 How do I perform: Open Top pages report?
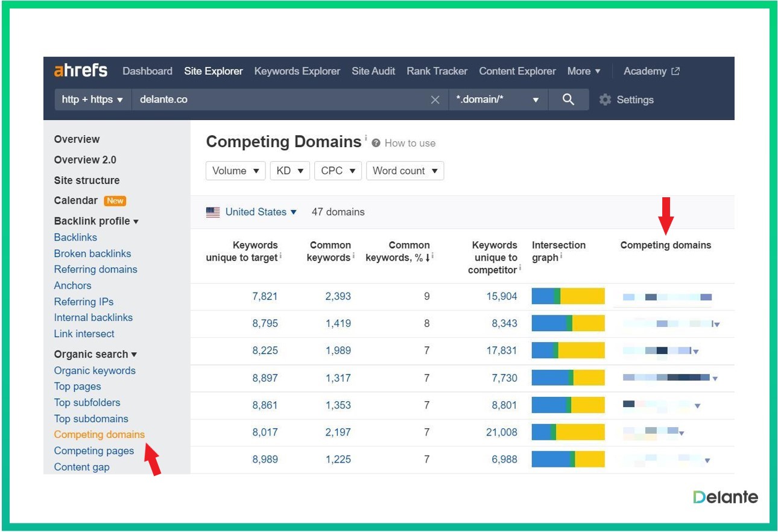77,387
